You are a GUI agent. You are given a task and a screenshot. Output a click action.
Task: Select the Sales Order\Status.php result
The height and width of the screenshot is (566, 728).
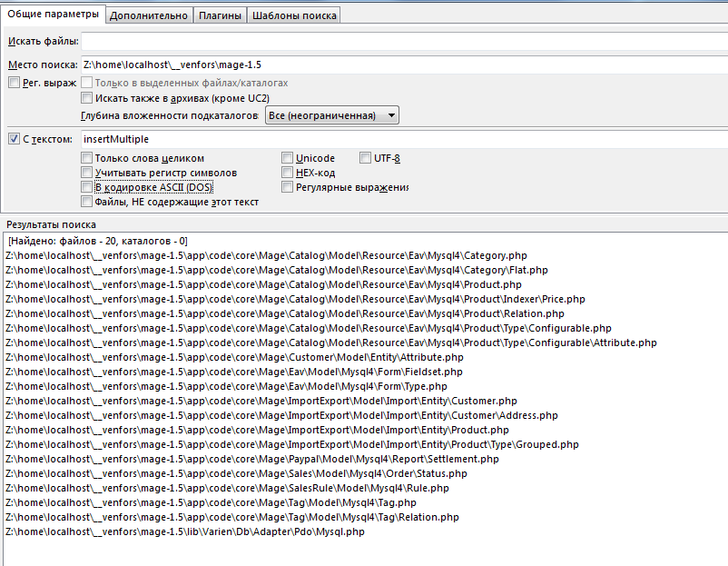tap(236, 473)
